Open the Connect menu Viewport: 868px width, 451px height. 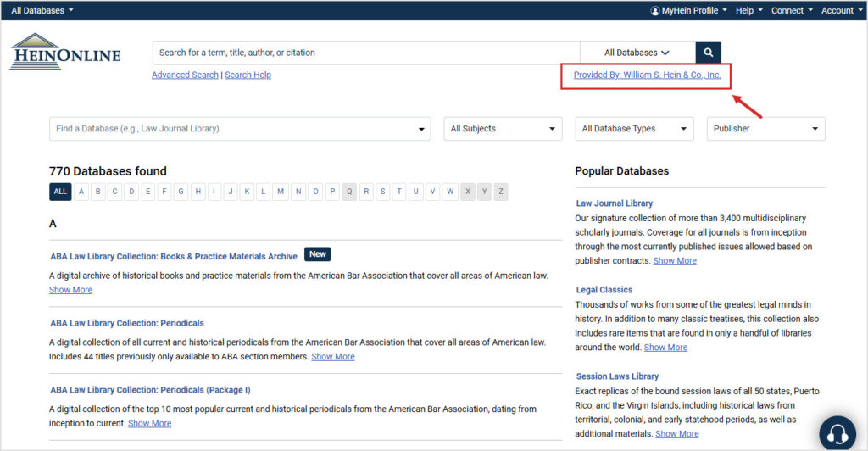click(x=792, y=10)
